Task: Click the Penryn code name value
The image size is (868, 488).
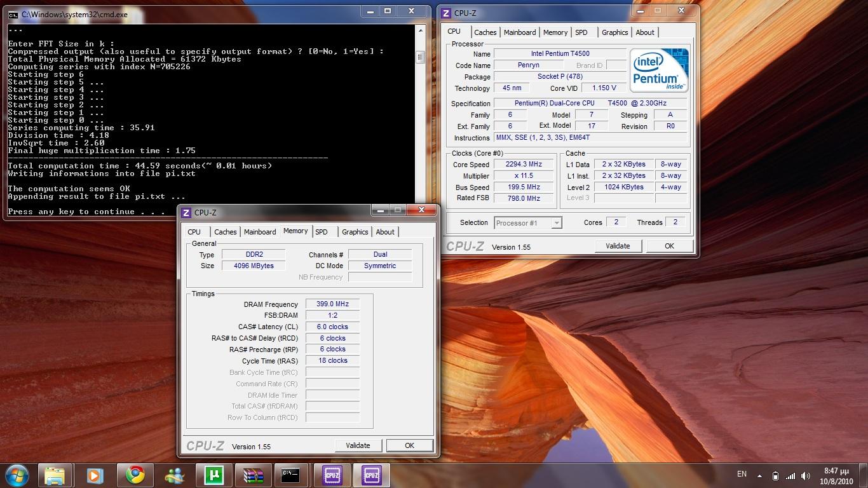Action: [x=528, y=65]
